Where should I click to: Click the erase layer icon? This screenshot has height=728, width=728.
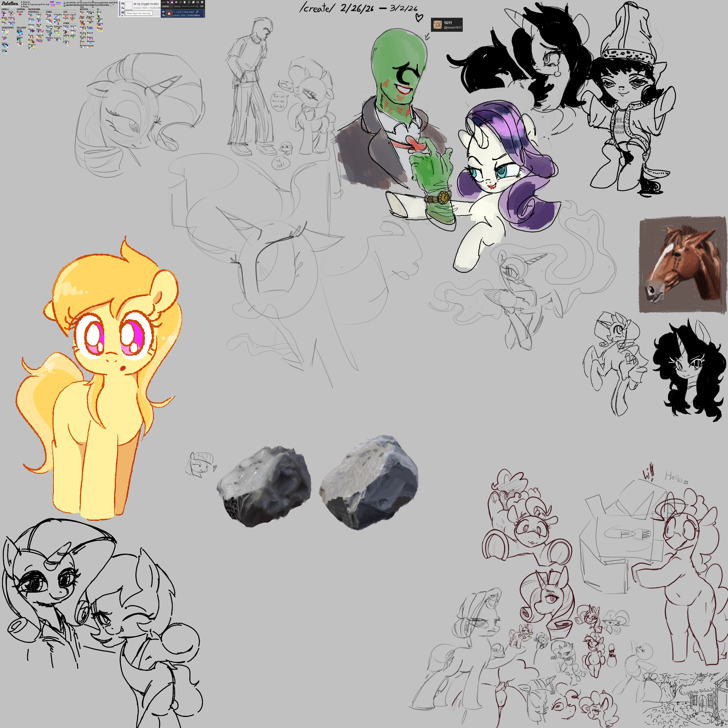coord(181,2)
